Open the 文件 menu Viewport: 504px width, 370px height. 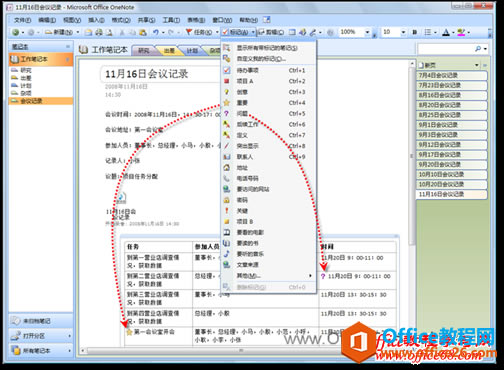click(x=22, y=20)
